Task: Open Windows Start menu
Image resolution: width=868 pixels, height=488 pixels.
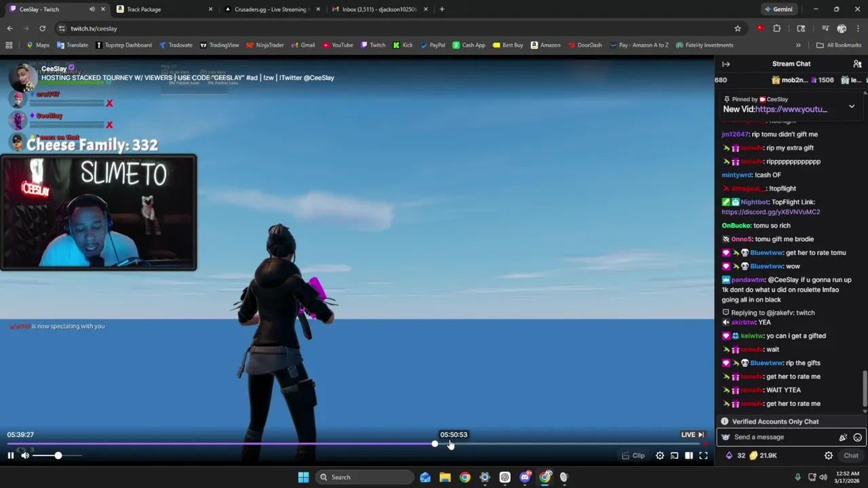Action: (303, 477)
